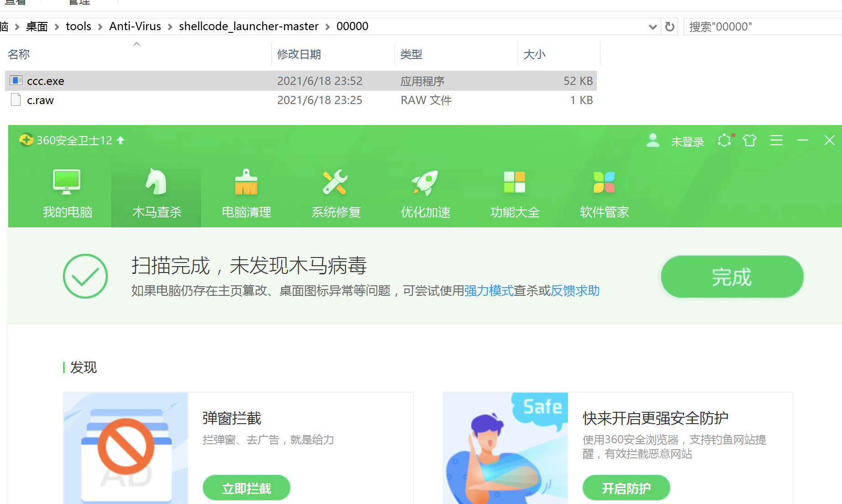Image resolution: width=842 pixels, height=504 pixels.
Task: Switch to the 电脑清理 tab label
Action: click(247, 212)
